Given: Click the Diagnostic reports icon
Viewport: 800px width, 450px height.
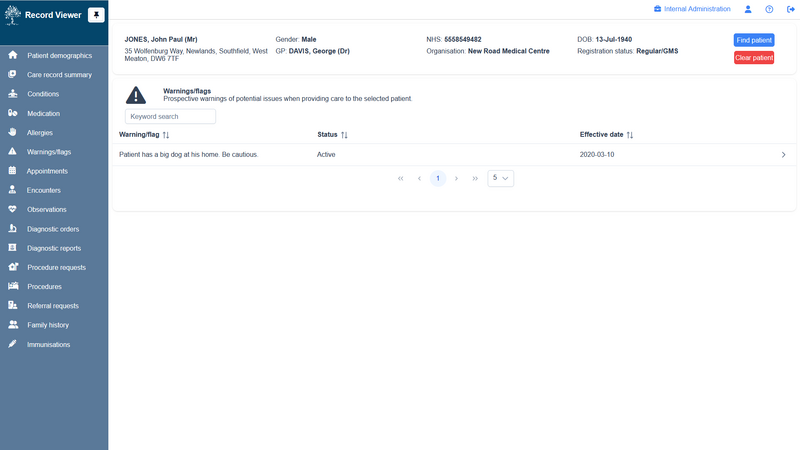Looking at the screenshot, I should point(12,247).
